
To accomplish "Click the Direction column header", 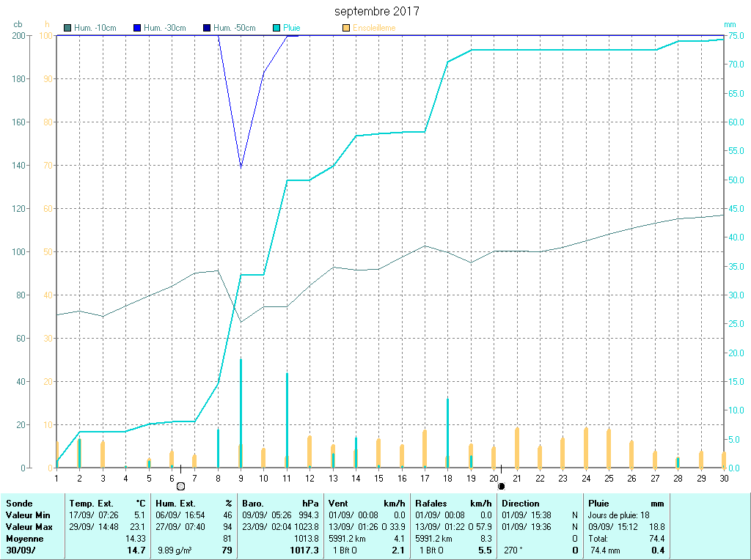I will coord(521,504).
